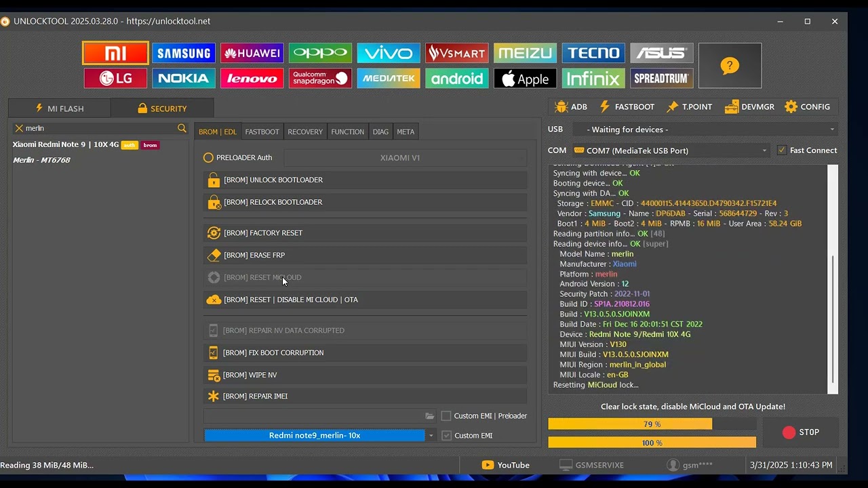
Task: Clear the merlin search with X icon
Action: click(x=19, y=128)
